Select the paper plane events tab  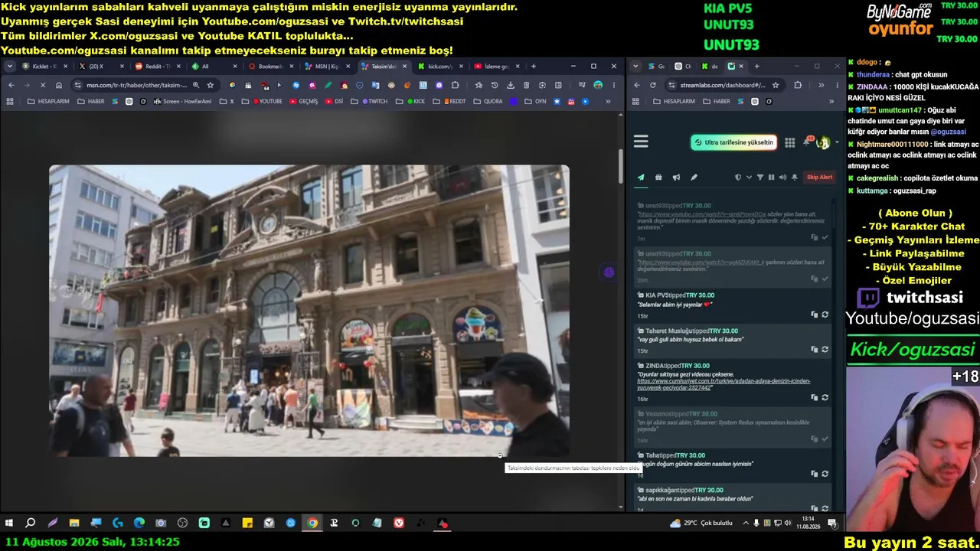click(x=641, y=178)
